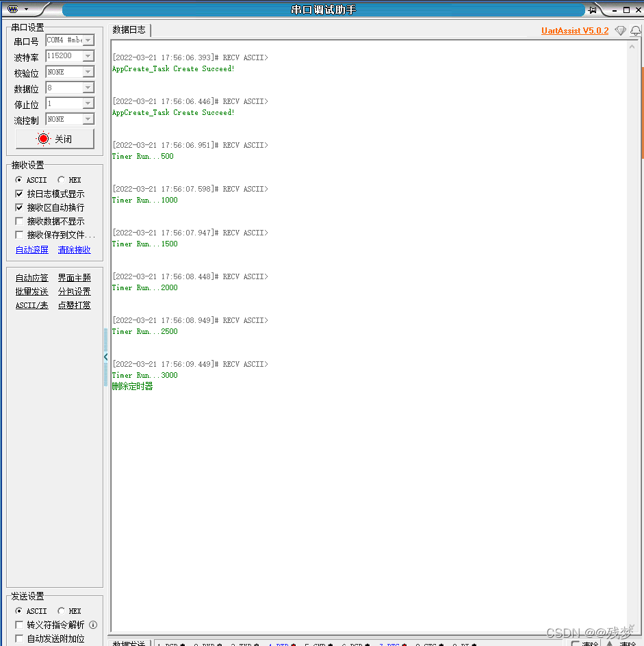Open the ASCII/表 link
The height and width of the screenshot is (646, 644).
(32, 305)
